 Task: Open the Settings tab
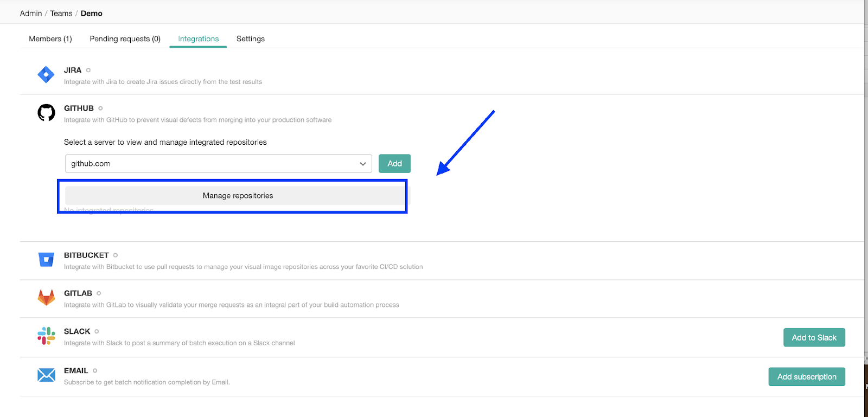click(251, 39)
